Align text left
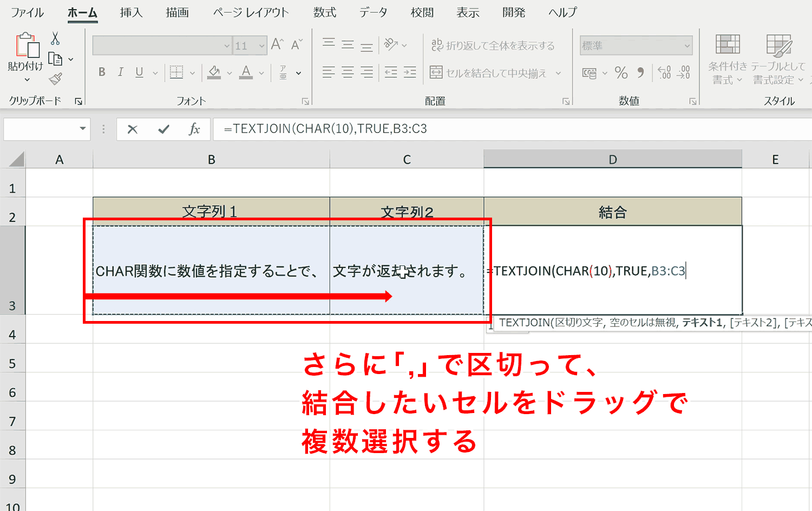Image resolution: width=812 pixels, height=511 pixels. click(329, 72)
